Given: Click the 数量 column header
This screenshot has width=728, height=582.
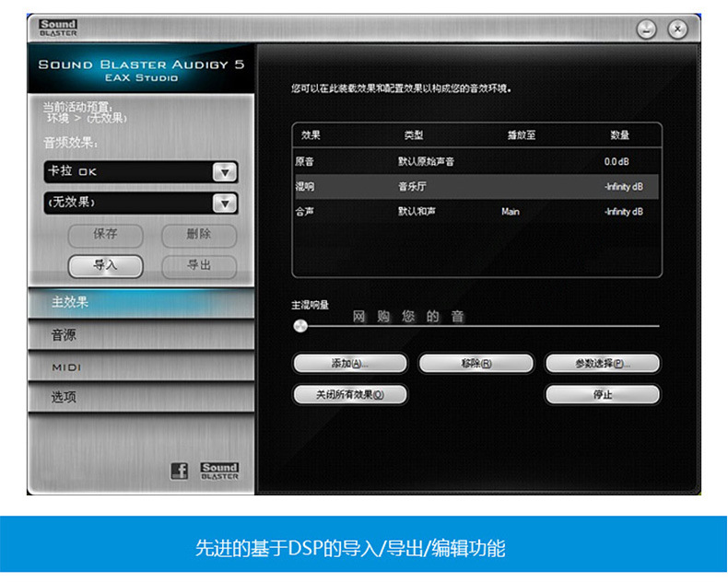Looking at the screenshot, I should (x=619, y=135).
